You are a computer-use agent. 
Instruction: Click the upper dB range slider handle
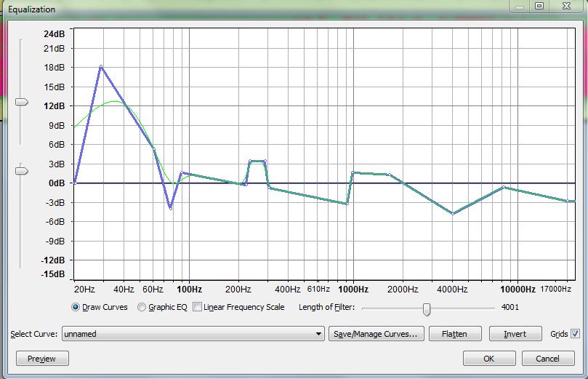click(21, 102)
